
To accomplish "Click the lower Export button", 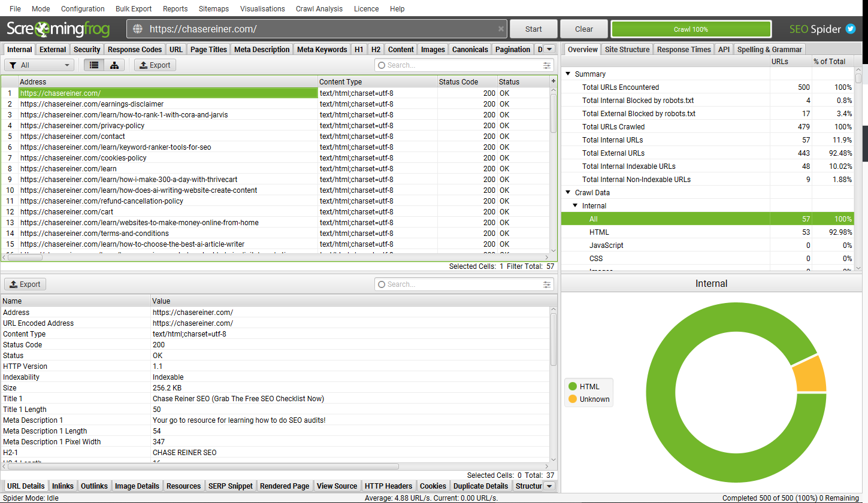I will pyautogui.click(x=25, y=284).
